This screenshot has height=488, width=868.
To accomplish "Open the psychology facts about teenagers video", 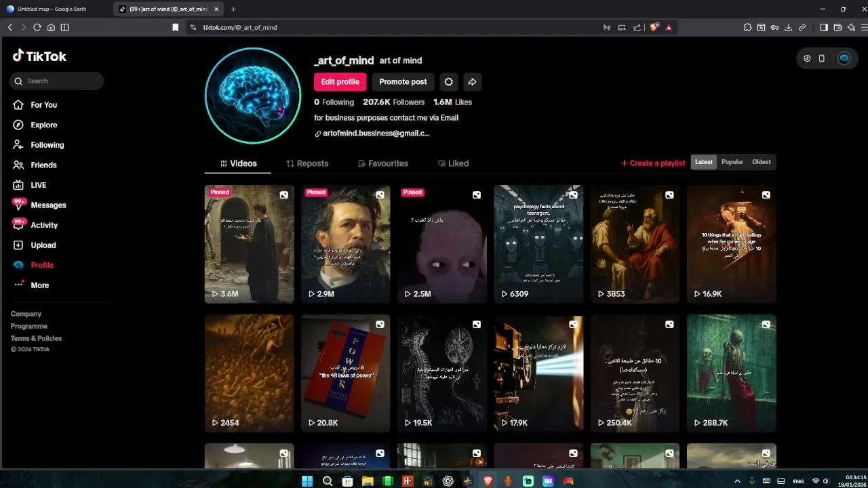I will pyautogui.click(x=538, y=244).
